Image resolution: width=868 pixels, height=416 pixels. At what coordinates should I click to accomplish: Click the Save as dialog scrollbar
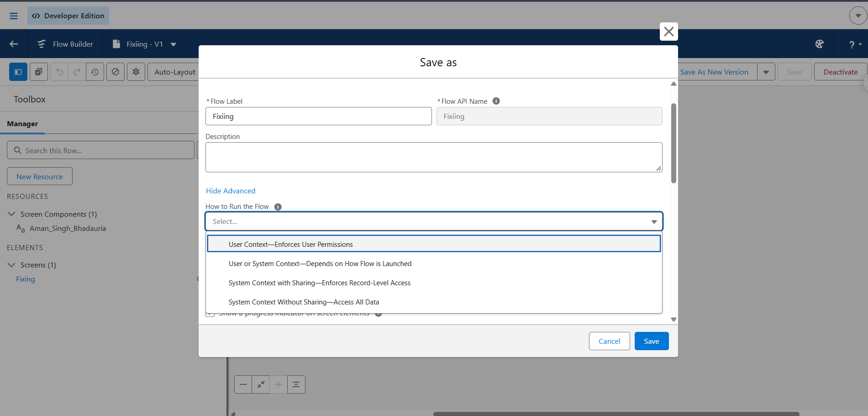point(673,143)
